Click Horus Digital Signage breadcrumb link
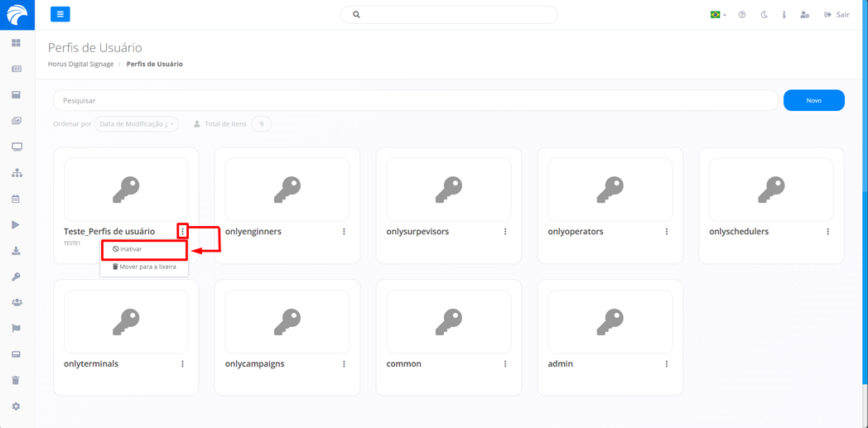This screenshot has width=868, height=428. tap(81, 64)
